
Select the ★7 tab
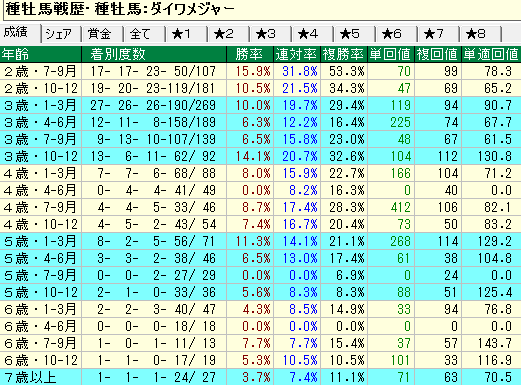(439, 34)
